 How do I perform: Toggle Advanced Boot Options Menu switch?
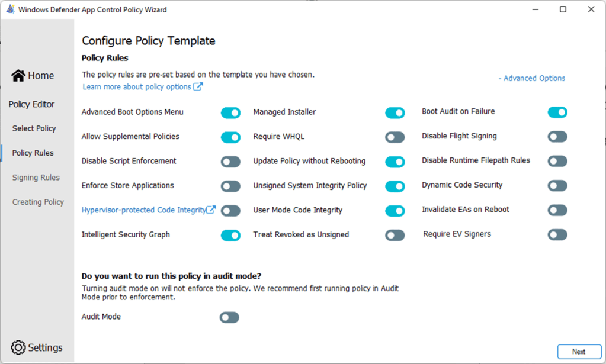point(230,112)
